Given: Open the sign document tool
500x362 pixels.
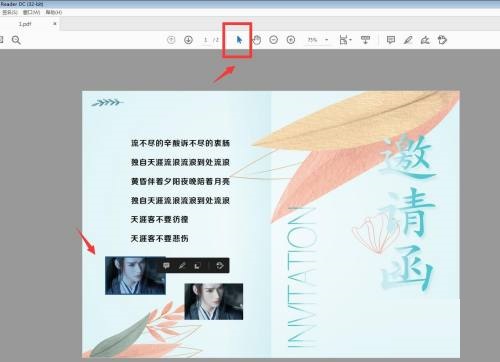Looking at the screenshot, I should tap(425, 40).
